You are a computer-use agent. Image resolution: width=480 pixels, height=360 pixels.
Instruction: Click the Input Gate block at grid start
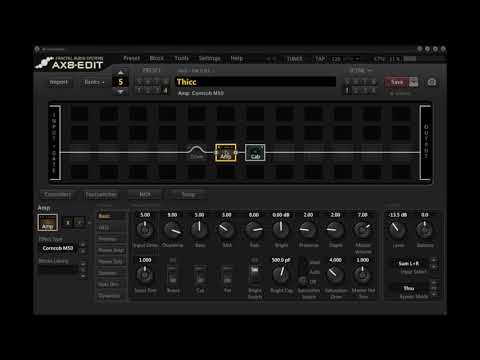pyautogui.click(x=54, y=143)
